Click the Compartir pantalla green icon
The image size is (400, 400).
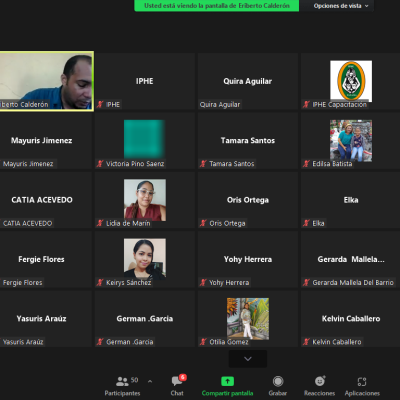click(x=227, y=381)
